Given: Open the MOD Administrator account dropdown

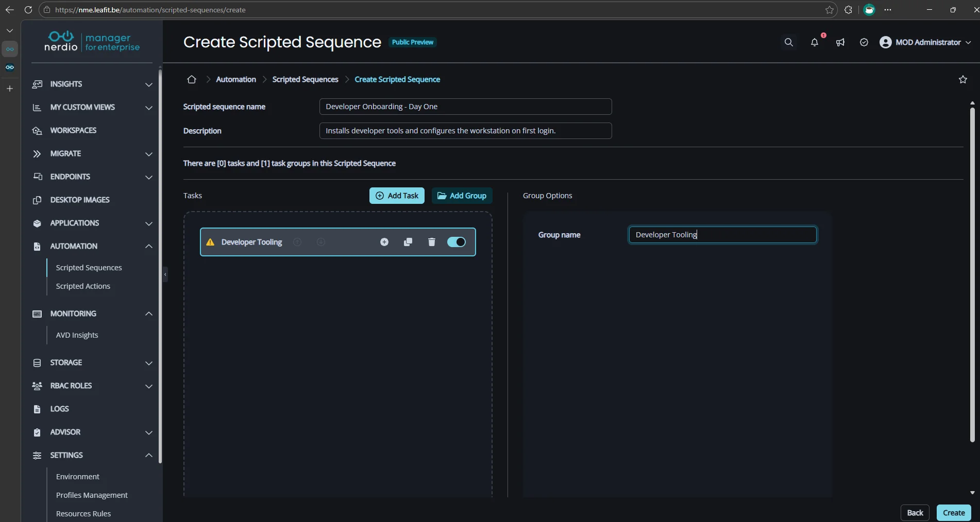Looking at the screenshot, I should pos(925,43).
